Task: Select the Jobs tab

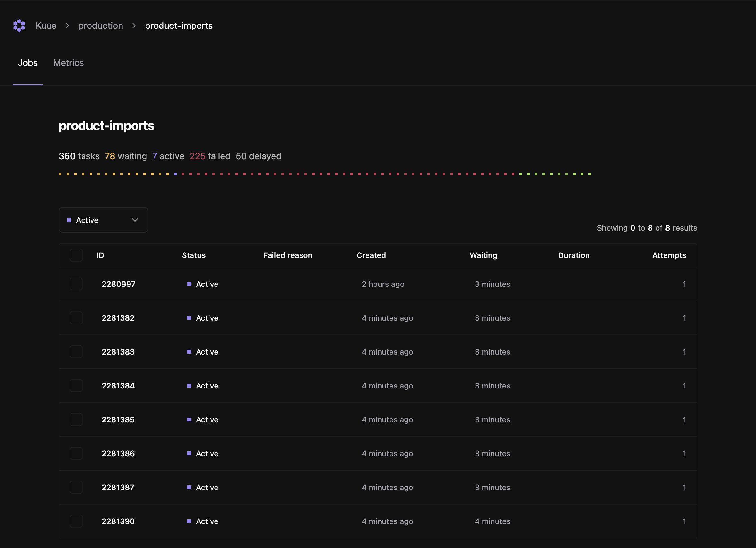Action: (x=28, y=63)
